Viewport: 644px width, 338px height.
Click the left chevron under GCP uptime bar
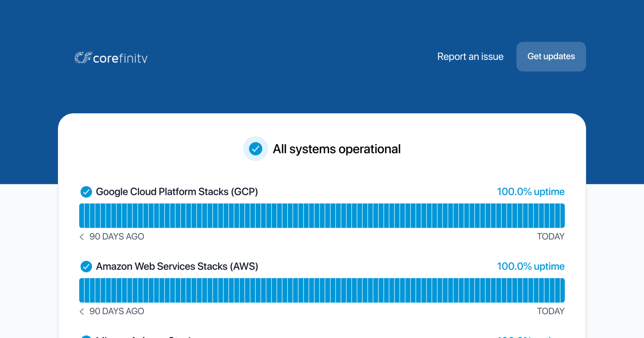tap(82, 237)
